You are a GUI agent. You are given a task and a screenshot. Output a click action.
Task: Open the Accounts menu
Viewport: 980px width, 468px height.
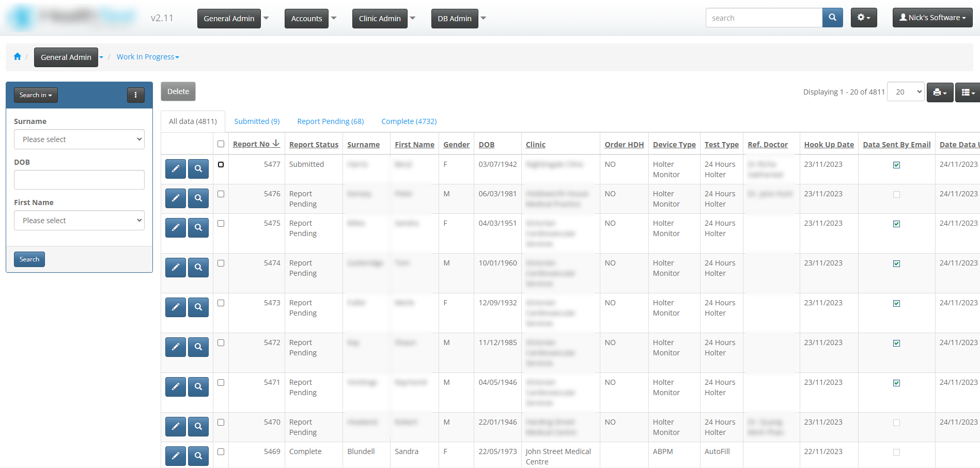306,18
